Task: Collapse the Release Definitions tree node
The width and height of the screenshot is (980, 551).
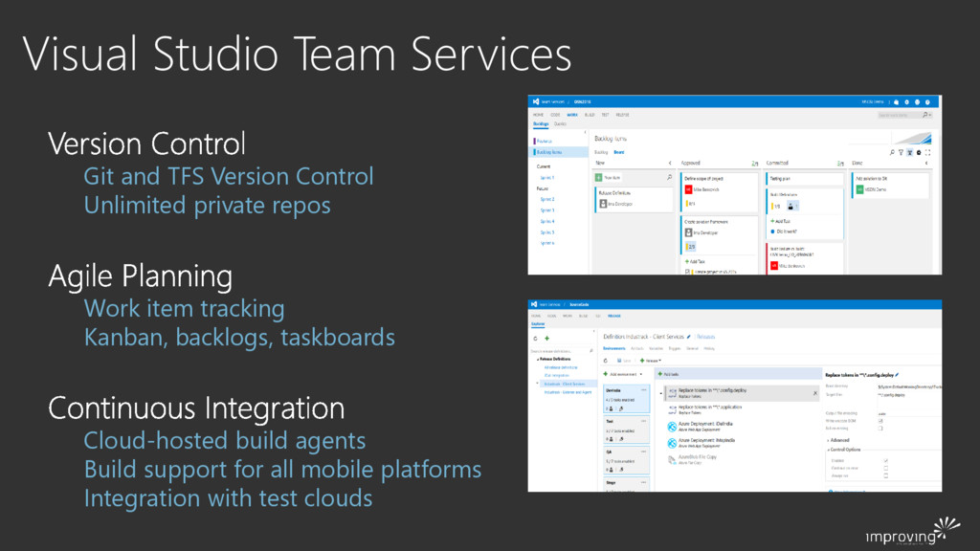Action: tap(538, 360)
